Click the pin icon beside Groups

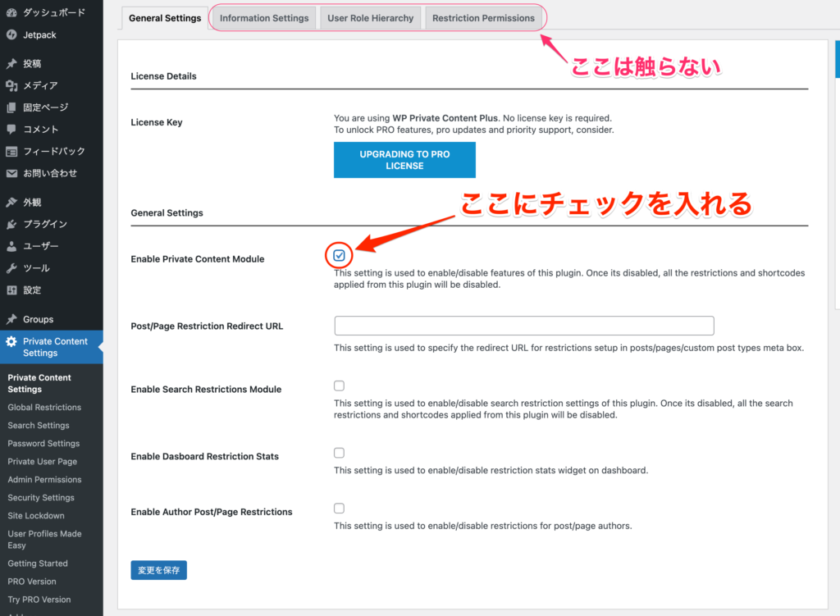11,319
